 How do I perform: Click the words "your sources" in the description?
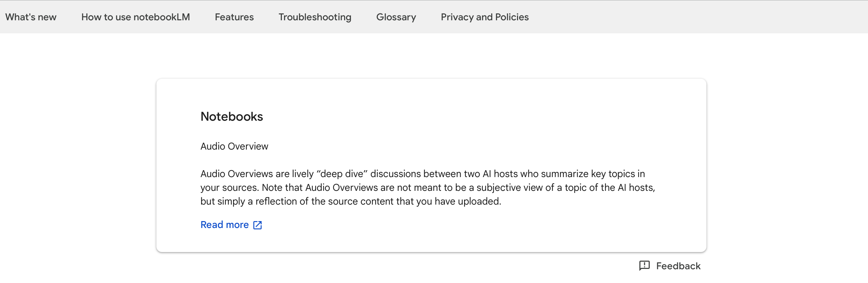229,188
